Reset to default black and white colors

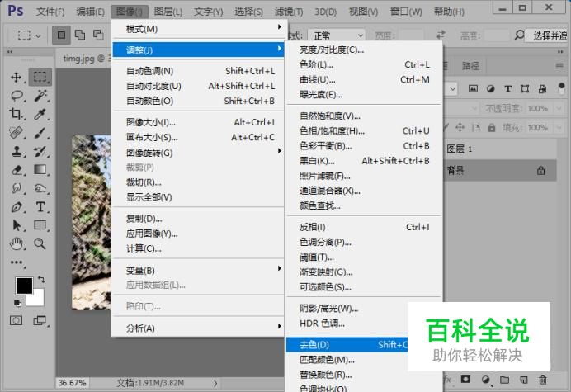click(x=17, y=303)
